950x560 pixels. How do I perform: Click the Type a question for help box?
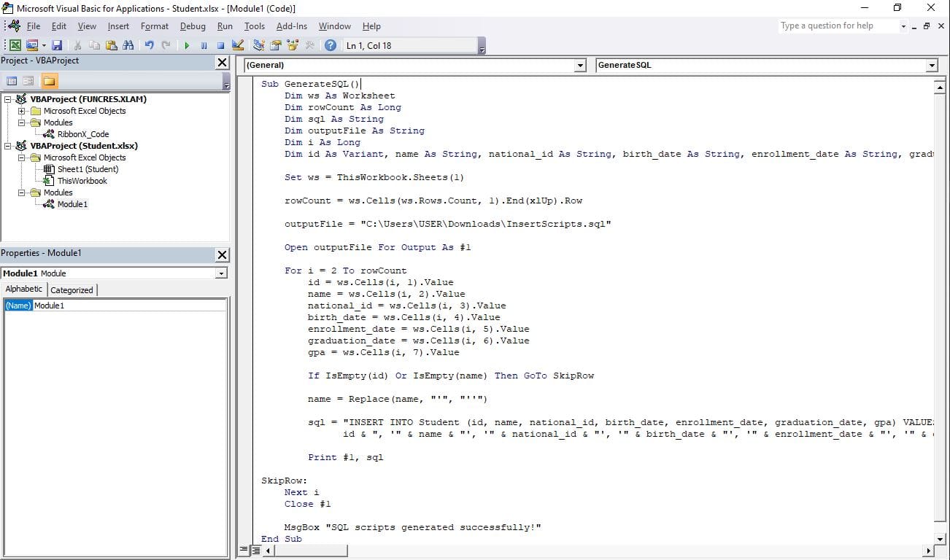click(x=838, y=26)
